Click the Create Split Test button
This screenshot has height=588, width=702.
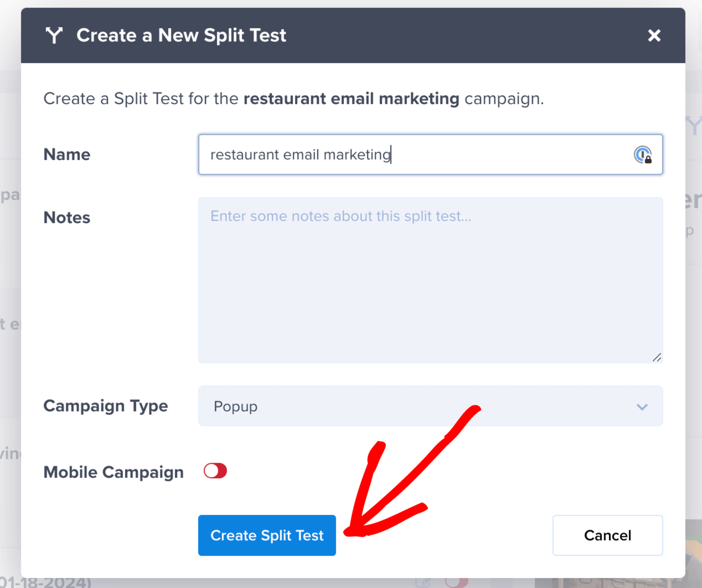(x=267, y=535)
